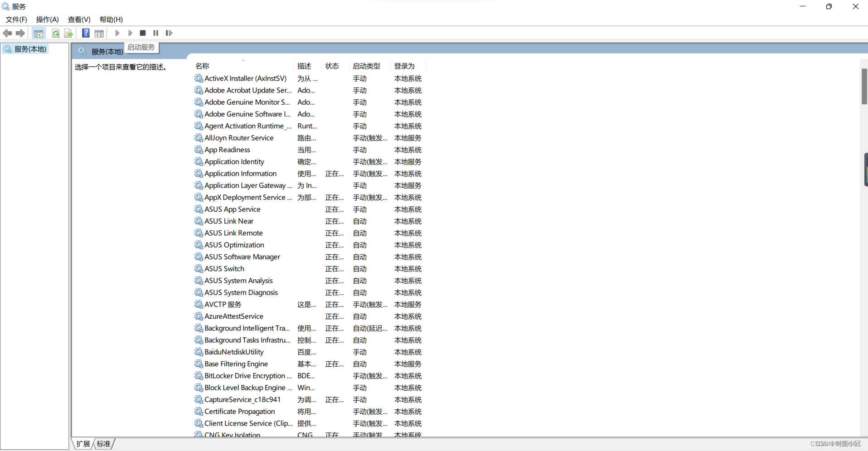Click the Restart service icon
This screenshot has height=451, width=868.
click(x=169, y=33)
